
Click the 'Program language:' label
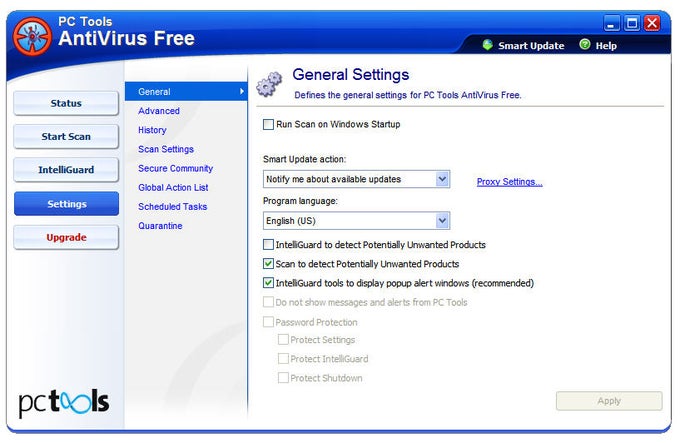tap(300, 201)
